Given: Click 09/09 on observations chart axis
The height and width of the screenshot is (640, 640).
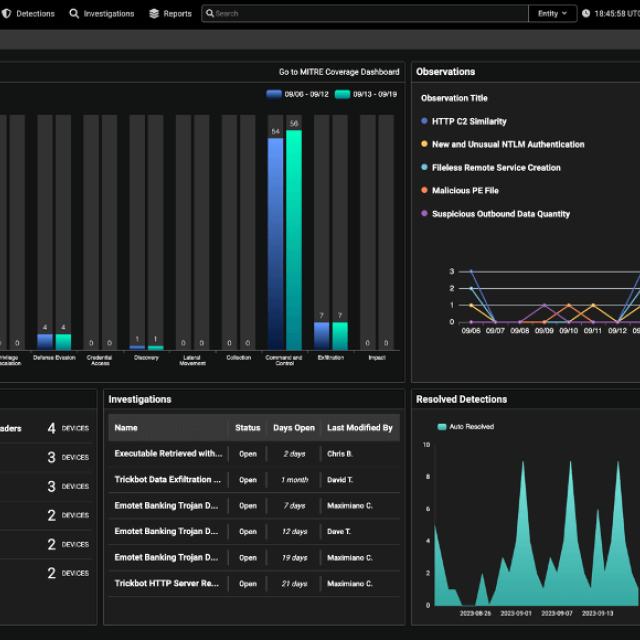Looking at the screenshot, I should tap(544, 331).
